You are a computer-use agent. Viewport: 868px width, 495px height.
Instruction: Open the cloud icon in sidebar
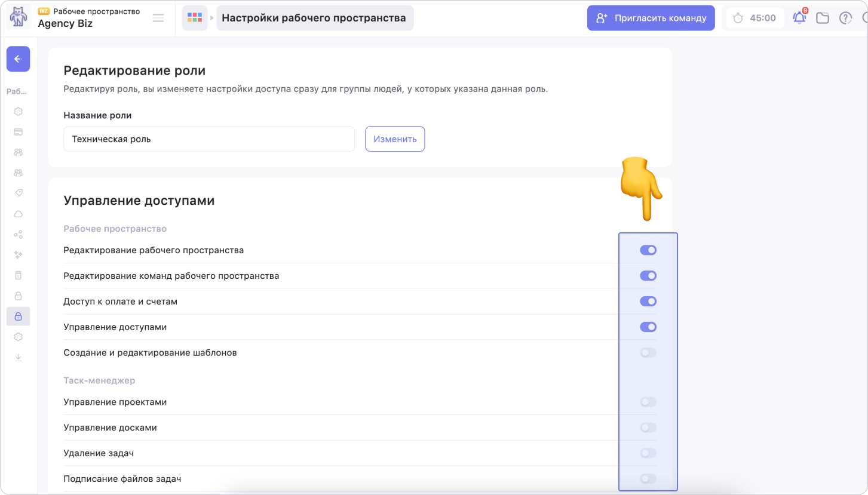tap(18, 214)
